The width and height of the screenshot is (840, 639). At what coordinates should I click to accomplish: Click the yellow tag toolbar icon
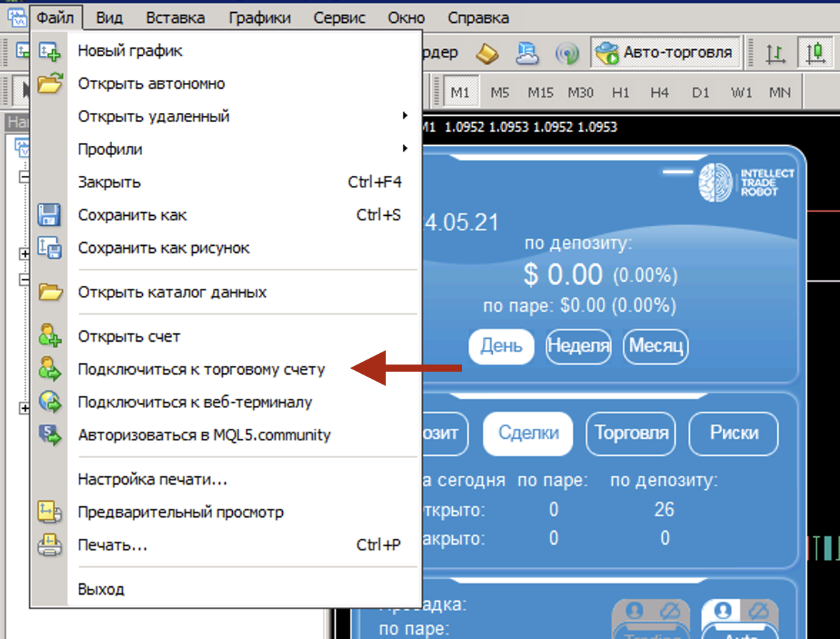pyautogui.click(x=487, y=53)
